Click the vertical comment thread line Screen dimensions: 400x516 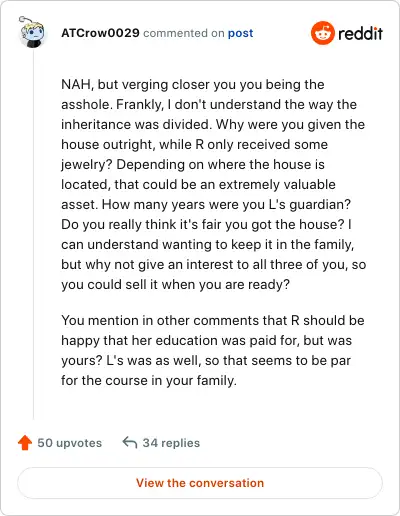(x=33, y=235)
